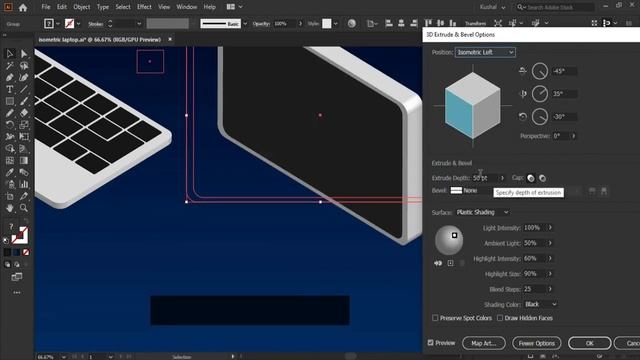Image resolution: width=640 pixels, height=360 pixels.
Task: Select the Type tool
Action: [10, 89]
